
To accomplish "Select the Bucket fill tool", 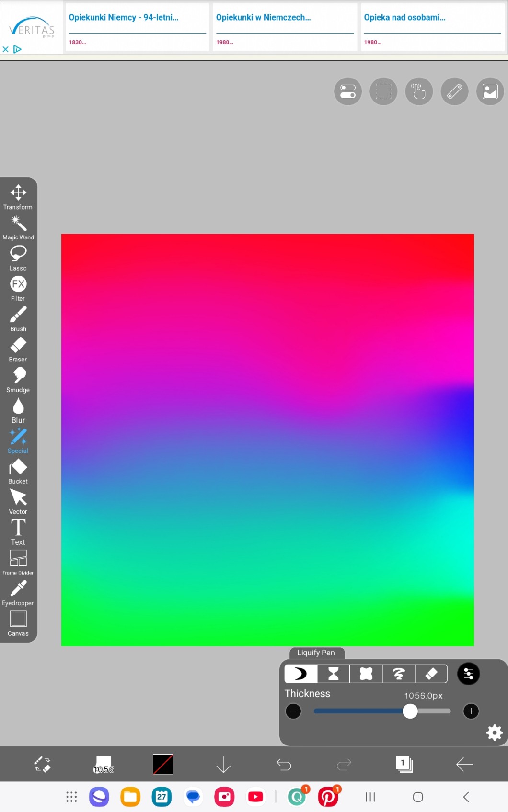I will click(18, 471).
